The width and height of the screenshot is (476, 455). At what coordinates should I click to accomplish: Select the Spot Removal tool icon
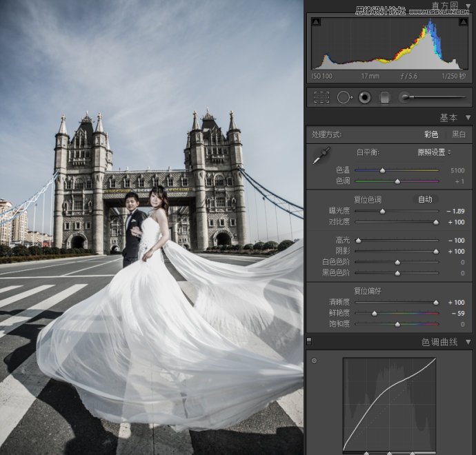(344, 98)
